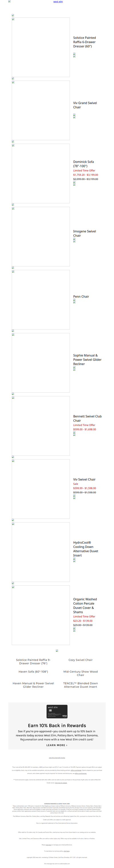Open the Viv Grand Swivel Chair title

[x=85, y=105]
